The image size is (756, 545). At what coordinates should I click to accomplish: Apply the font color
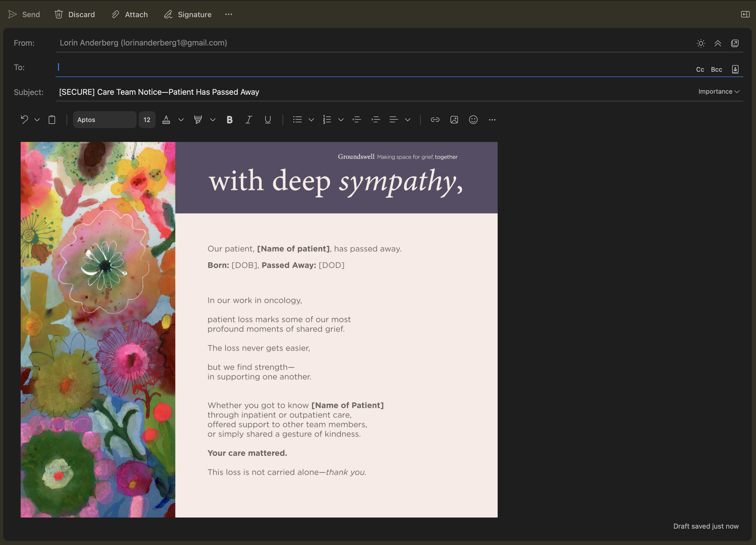(x=166, y=120)
